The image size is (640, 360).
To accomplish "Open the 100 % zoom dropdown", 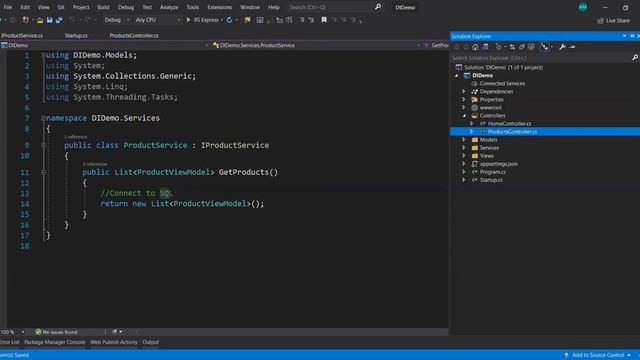I will [x=22, y=332].
